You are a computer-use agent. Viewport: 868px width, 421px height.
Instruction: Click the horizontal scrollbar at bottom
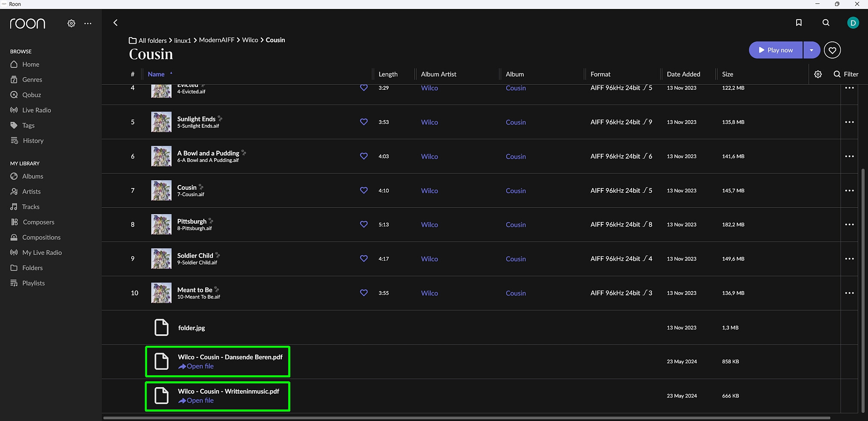coord(466,418)
